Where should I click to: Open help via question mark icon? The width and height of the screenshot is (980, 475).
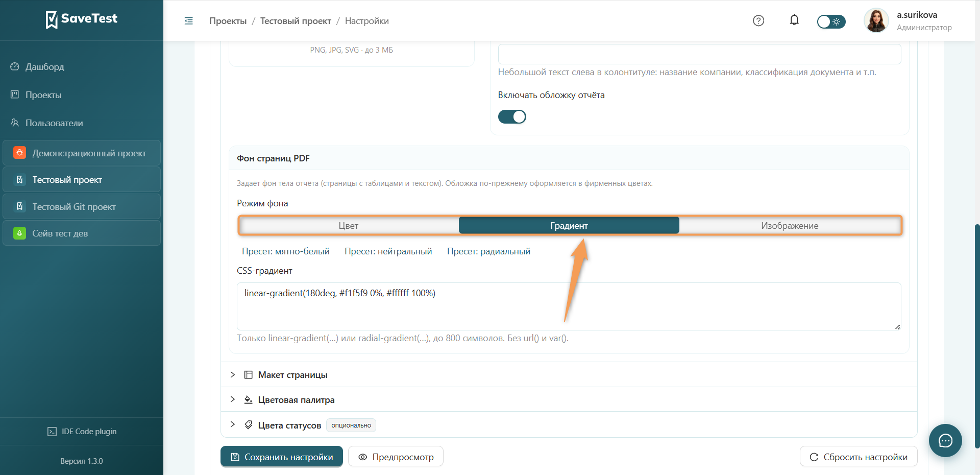click(x=758, y=20)
